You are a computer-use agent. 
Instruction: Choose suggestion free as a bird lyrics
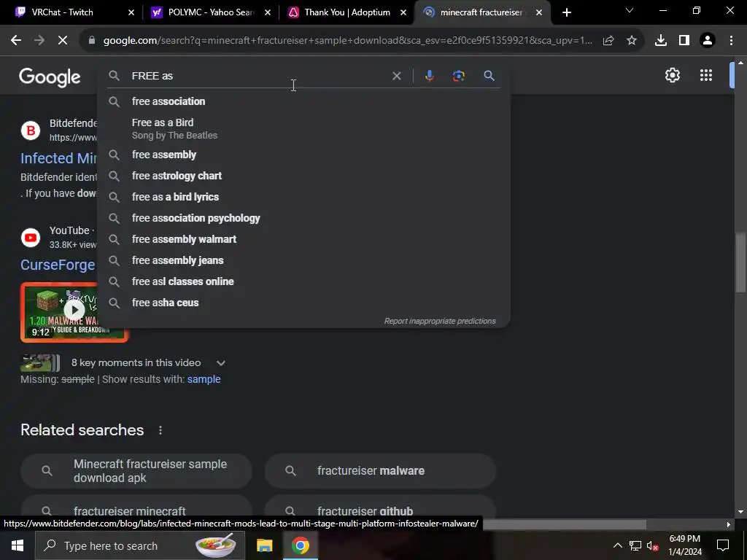(304, 197)
